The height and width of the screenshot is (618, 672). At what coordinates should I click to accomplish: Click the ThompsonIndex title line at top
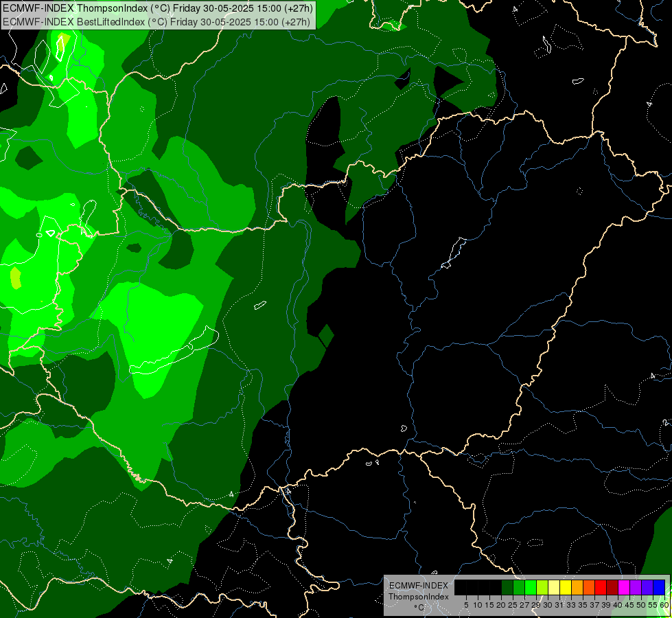pos(158,8)
